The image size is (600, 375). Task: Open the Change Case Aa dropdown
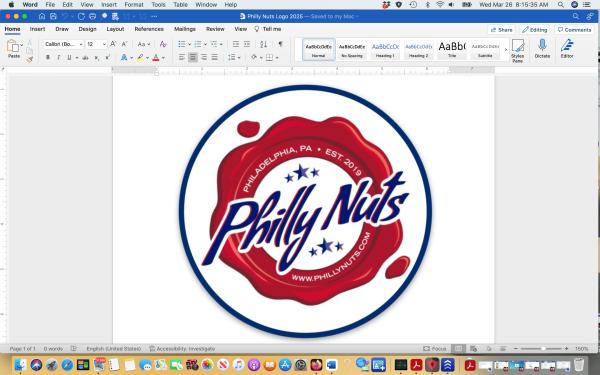pos(144,44)
